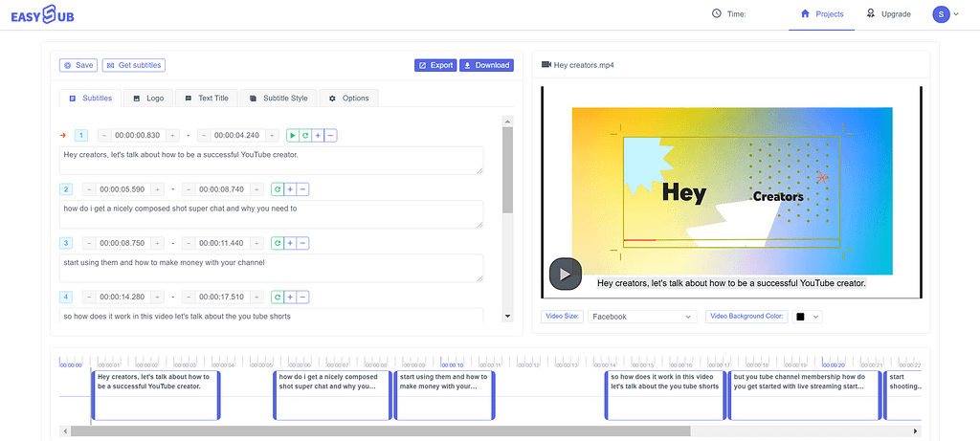This screenshot has width=980, height=441.
Task: Remove subtitle 4 with minus icon
Action: pos(302,297)
